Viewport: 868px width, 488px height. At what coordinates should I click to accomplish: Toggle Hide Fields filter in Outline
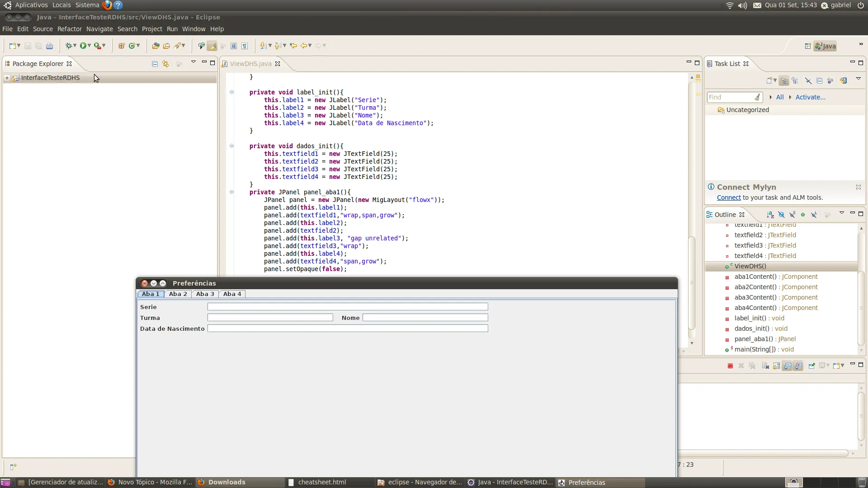(x=781, y=215)
